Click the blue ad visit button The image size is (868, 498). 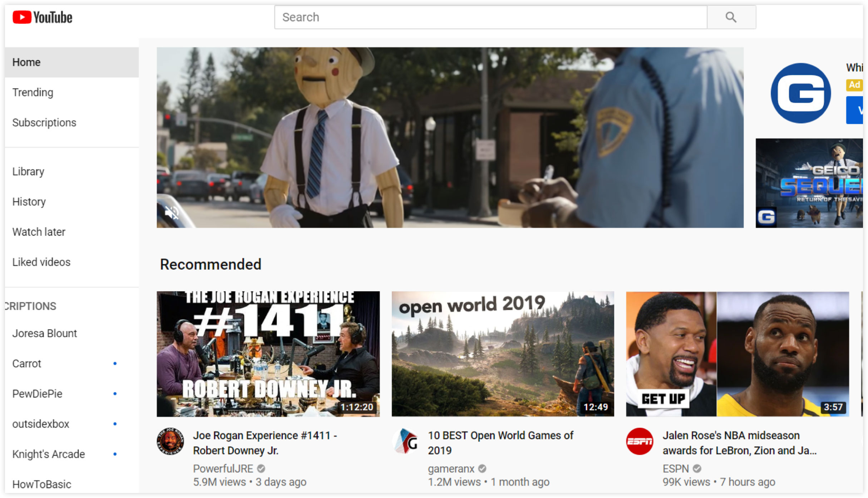click(x=854, y=110)
